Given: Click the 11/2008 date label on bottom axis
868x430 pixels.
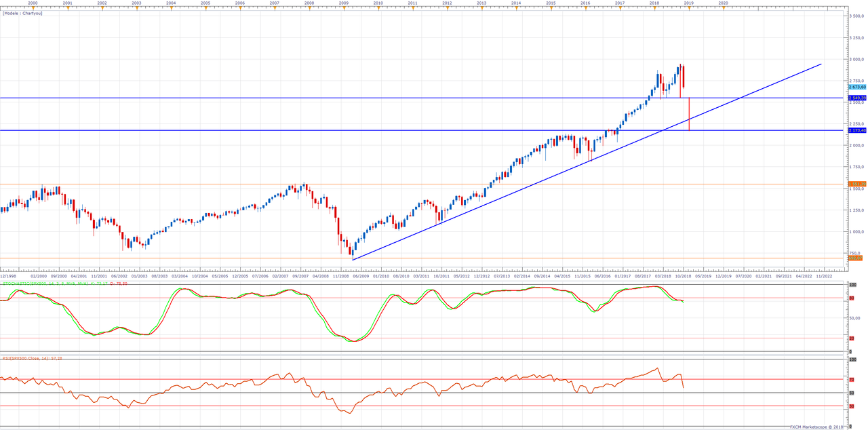Looking at the screenshot, I should [341, 276].
